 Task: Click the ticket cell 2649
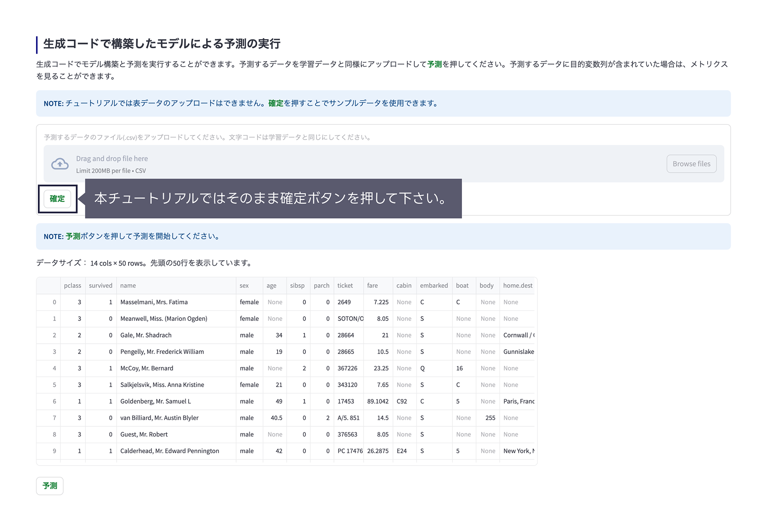(x=349, y=302)
